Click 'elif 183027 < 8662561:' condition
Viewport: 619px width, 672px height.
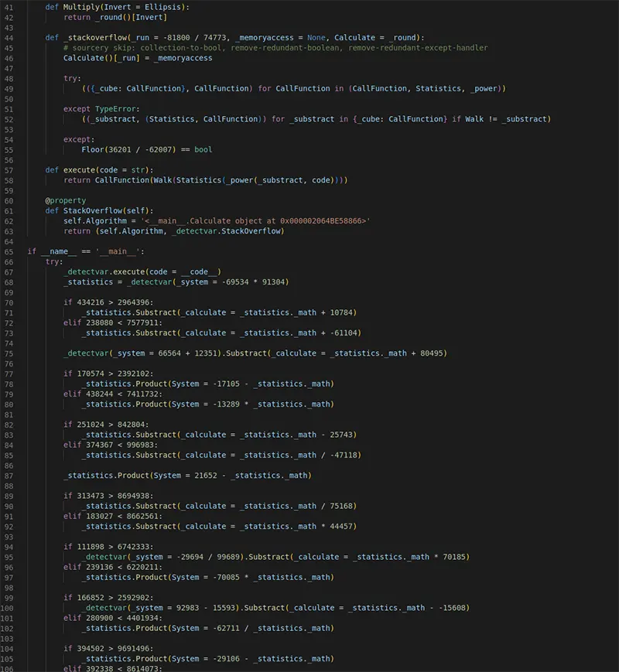pyautogui.click(x=113, y=517)
